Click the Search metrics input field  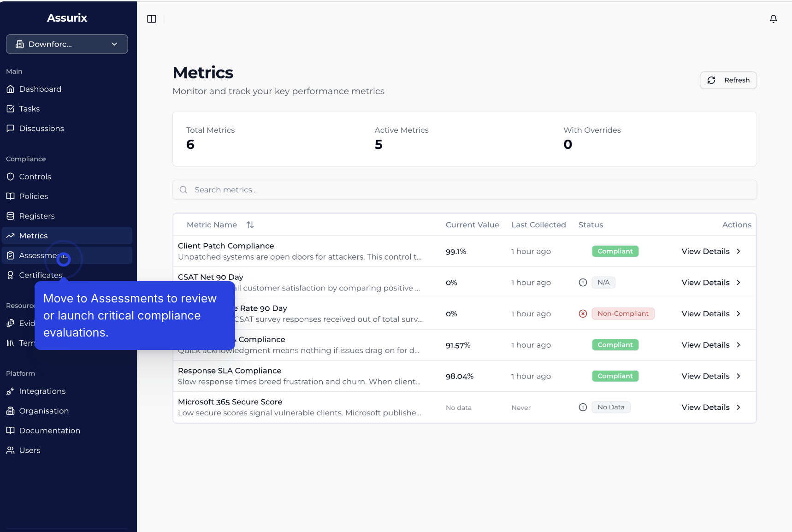(x=465, y=190)
